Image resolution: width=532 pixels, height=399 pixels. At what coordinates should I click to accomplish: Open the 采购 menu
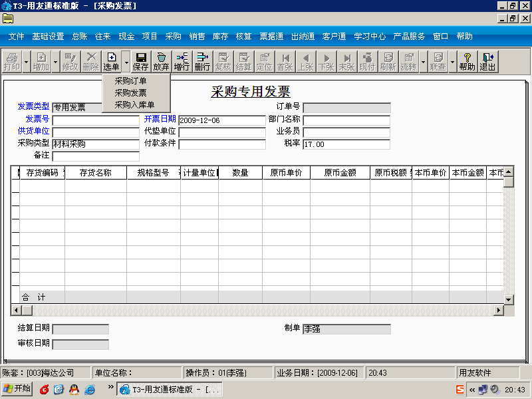tap(174, 37)
